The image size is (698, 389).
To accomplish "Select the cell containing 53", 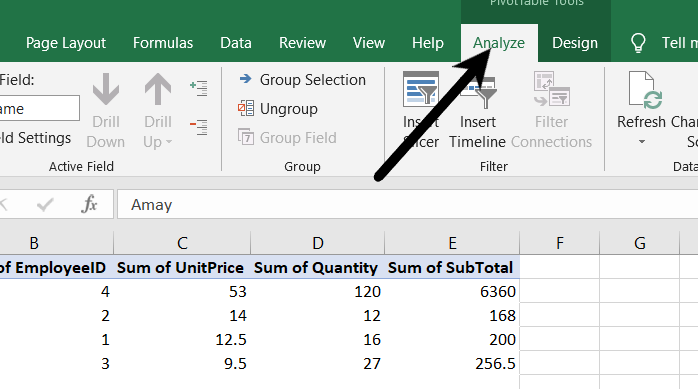I will (182, 292).
